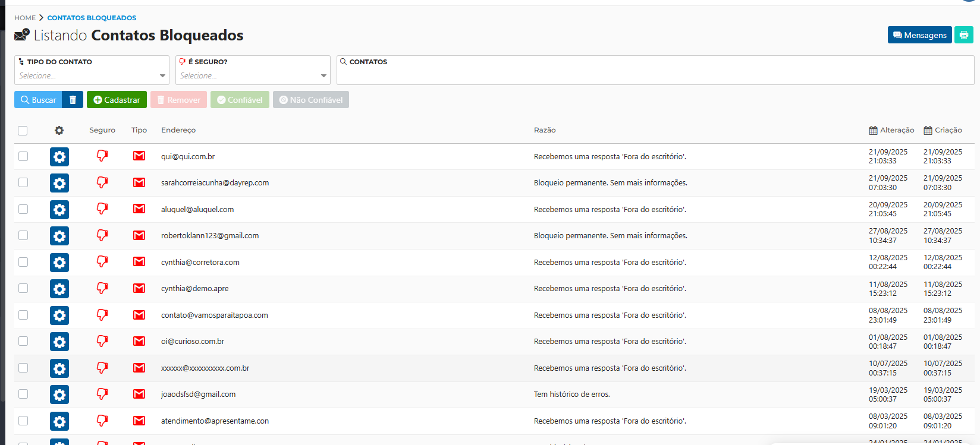This screenshot has width=980, height=445.
Task: Toggle the select-all checkbox in header
Action: (x=23, y=131)
